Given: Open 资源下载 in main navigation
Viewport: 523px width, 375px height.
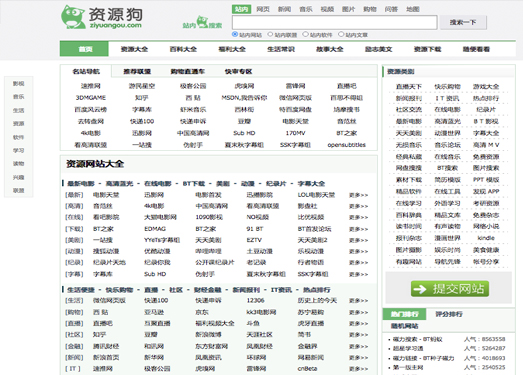Looking at the screenshot, I should tap(427, 49).
